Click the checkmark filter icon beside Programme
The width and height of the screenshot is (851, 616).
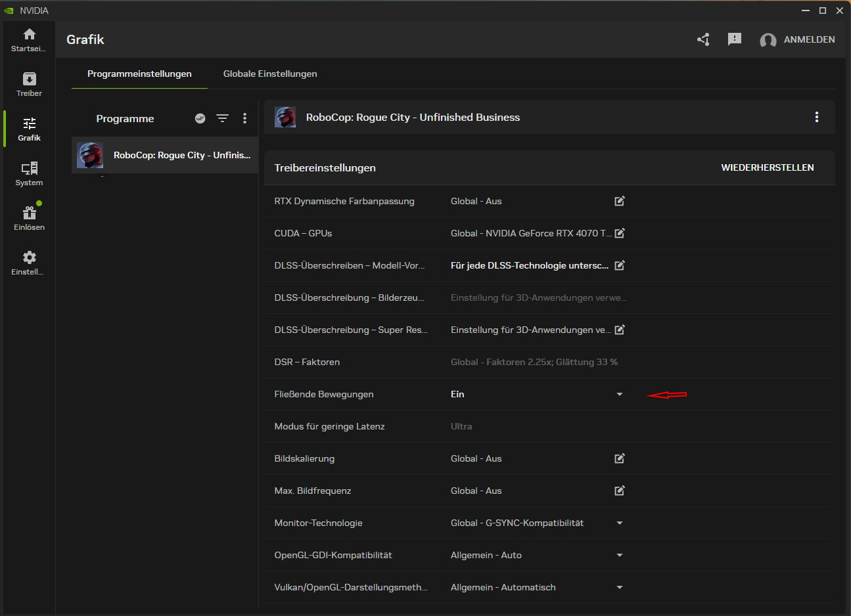tap(200, 118)
